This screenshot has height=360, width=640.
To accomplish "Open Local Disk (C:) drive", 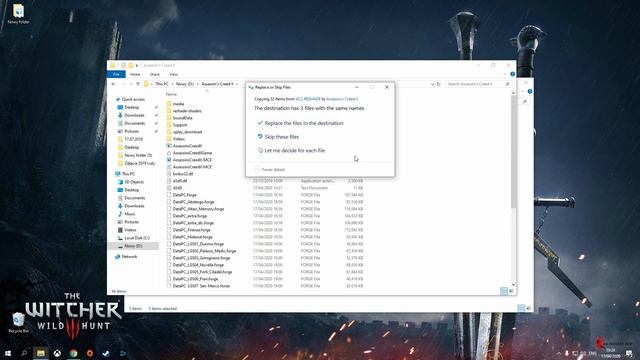I will [x=133, y=238].
